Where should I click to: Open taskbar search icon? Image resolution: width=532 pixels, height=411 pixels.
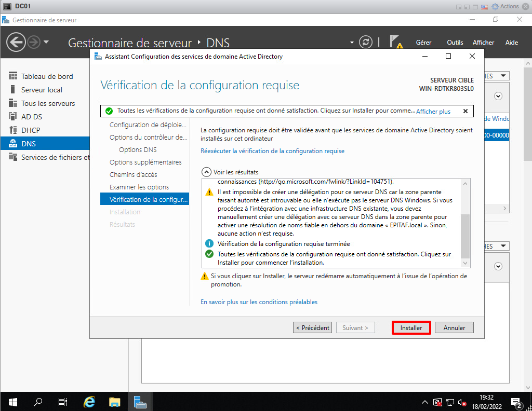tap(38, 401)
